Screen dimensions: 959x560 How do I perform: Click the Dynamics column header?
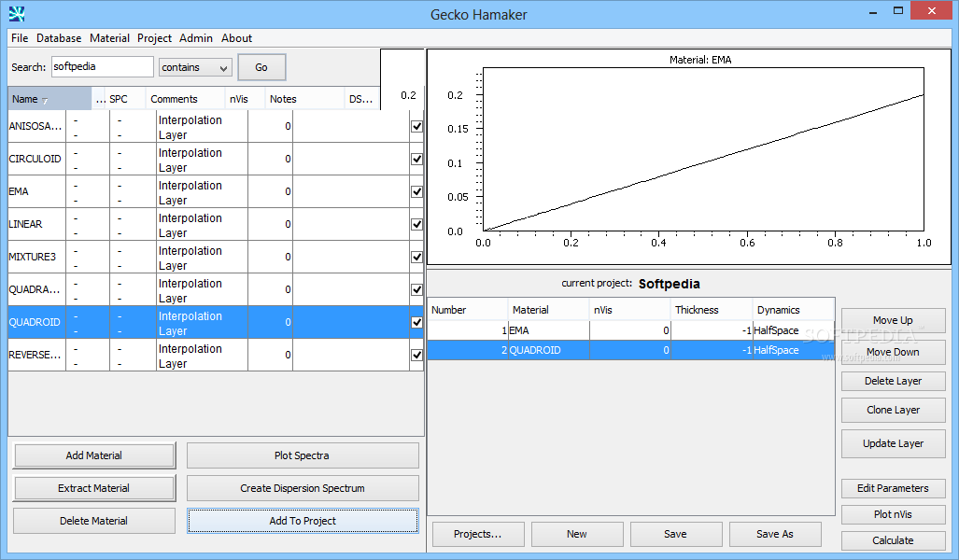[x=794, y=310]
